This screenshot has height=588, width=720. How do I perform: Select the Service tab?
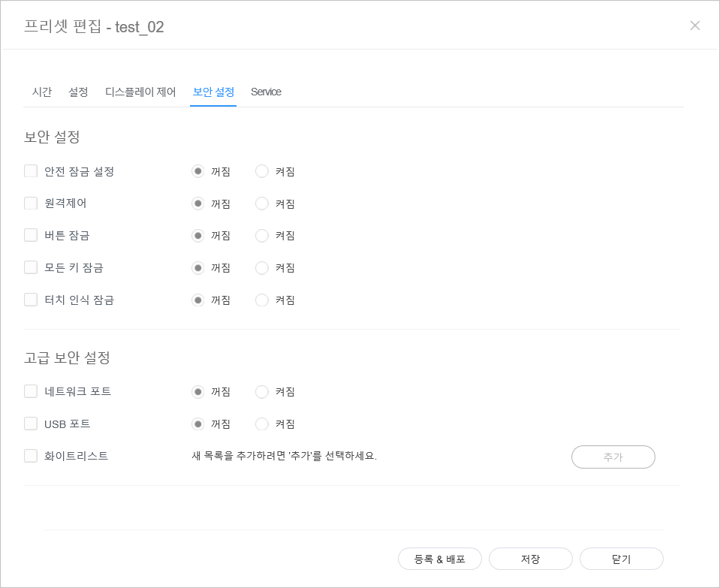(266, 92)
